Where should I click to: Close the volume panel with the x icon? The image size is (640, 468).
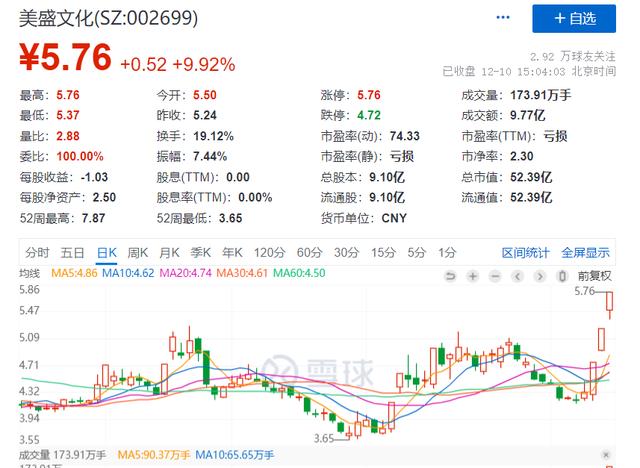[x=606, y=455]
